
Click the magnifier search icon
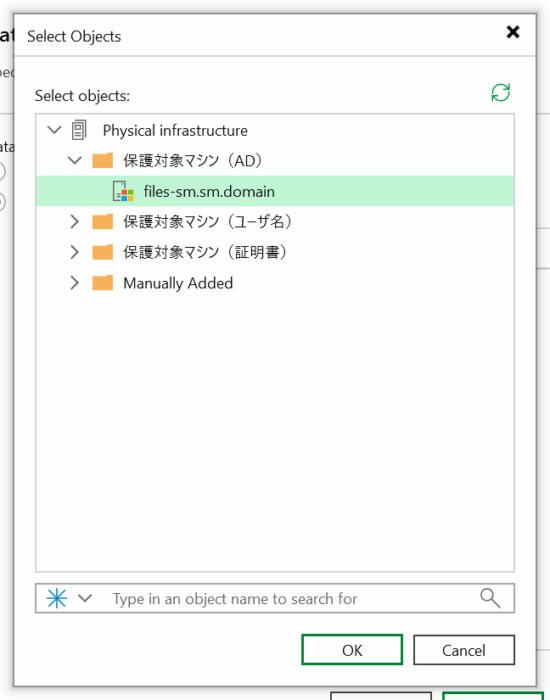click(490, 598)
